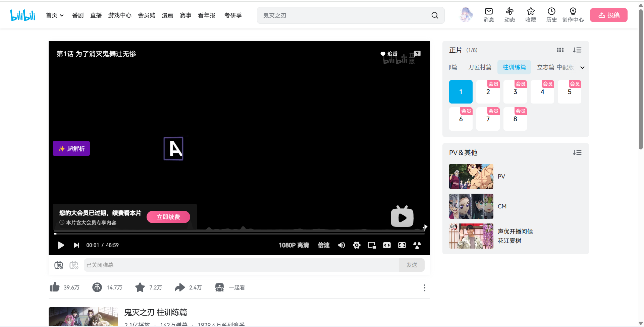Open the more options three-dot menu

click(x=424, y=287)
